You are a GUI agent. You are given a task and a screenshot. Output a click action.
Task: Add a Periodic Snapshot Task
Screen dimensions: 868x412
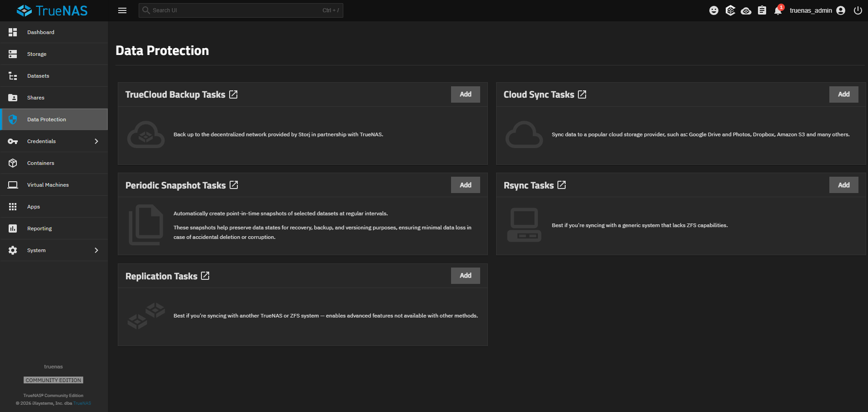pyautogui.click(x=466, y=185)
